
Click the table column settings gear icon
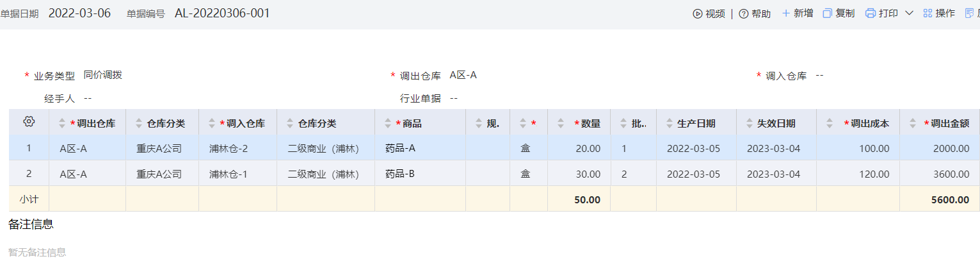(28, 122)
